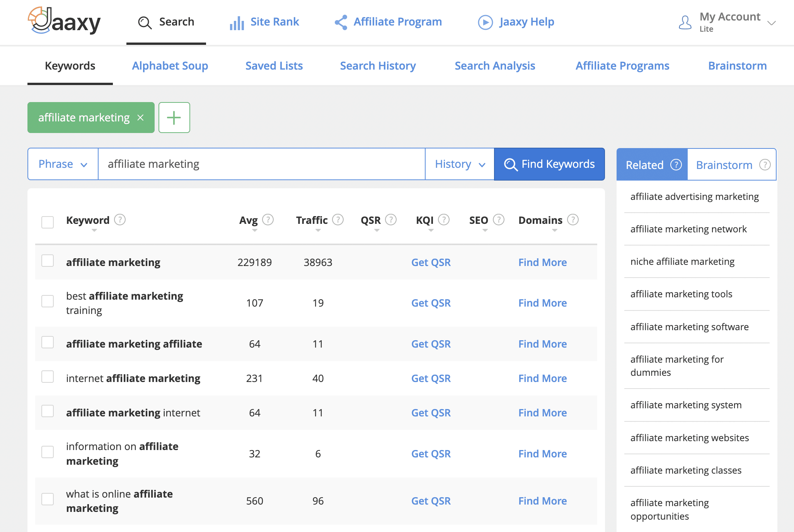
Task: Sort by Avg column arrow
Action: [x=255, y=230]
